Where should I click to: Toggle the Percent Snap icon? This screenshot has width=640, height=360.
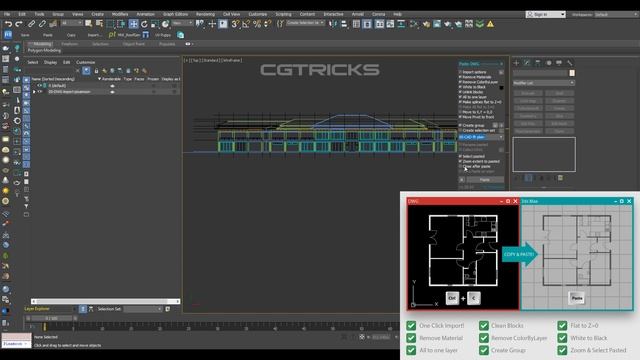point(257,24)
